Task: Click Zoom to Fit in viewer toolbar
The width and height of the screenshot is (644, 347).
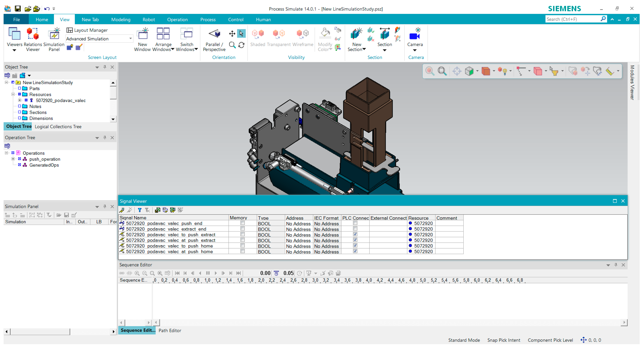Action: (x=442, y=71)
